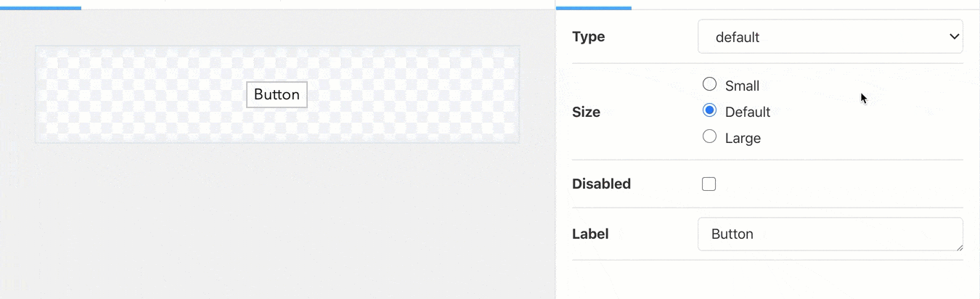Viewport: 980px width, 299px height.
Task: Click the chevron arrow of Type select
Action: tap(954, 37)
